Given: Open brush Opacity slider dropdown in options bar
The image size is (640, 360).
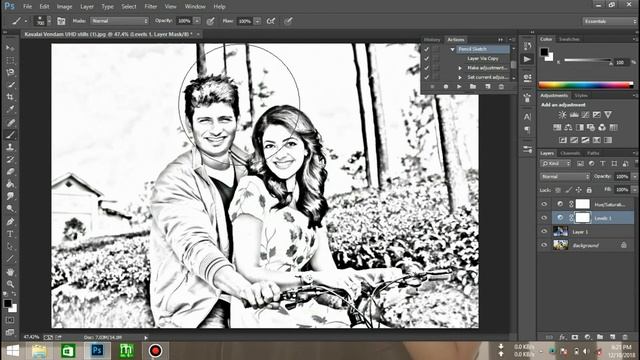Looking at the screenshot, I should [x=197, y=21].
